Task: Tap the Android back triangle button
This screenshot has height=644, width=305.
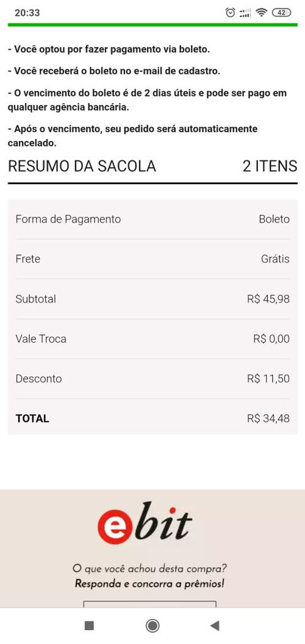Action: pyautogui.click(x=215, y=626)
